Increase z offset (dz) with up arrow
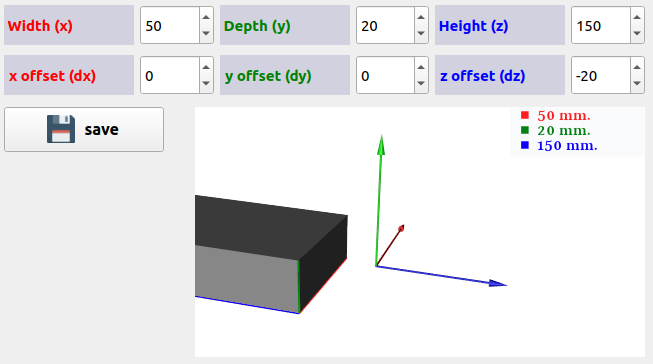The width and height of the screenshot is (653, 364). pos(637,67)
